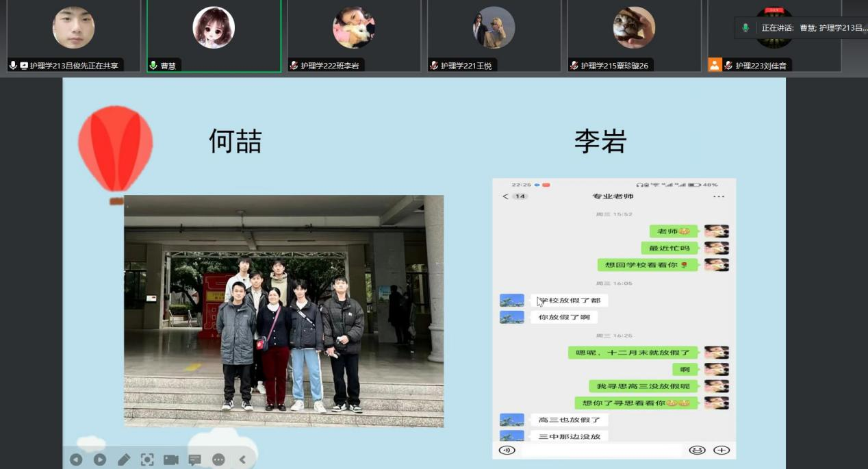
Task: Click the chat back arrow showing 14
Action: pyautogui.click(x=514, y=197)
